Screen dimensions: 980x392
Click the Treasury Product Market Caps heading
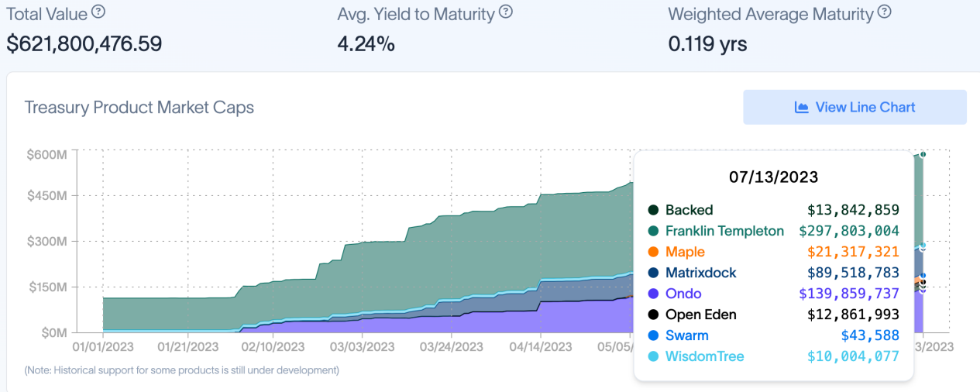[139, 107]
